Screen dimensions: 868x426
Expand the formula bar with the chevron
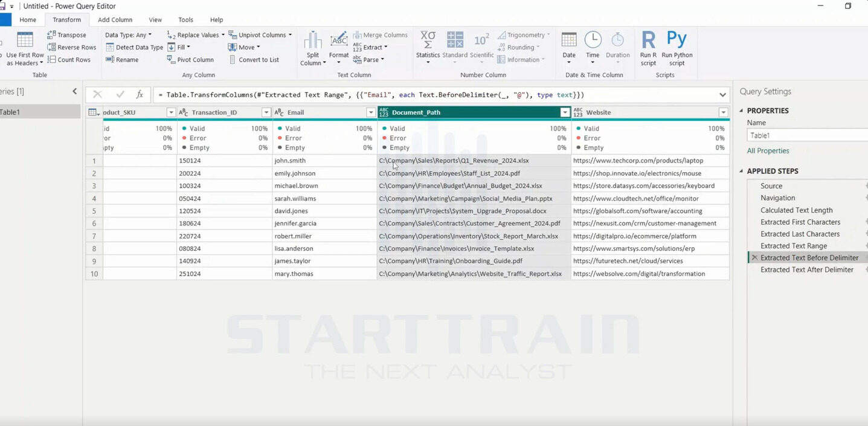(722, 95)
